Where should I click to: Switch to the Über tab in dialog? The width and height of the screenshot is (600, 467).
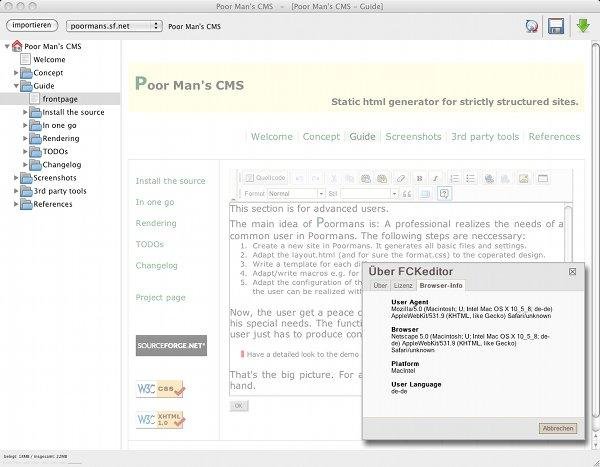[379, 285]
